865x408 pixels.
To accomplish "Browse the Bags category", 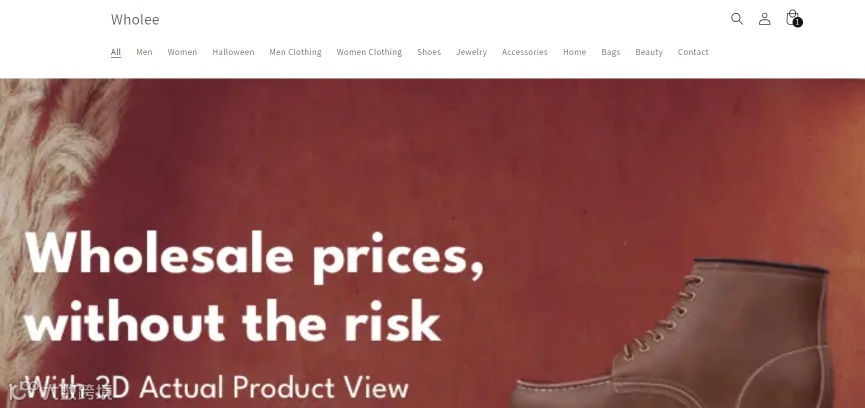I will pos(611,52).
